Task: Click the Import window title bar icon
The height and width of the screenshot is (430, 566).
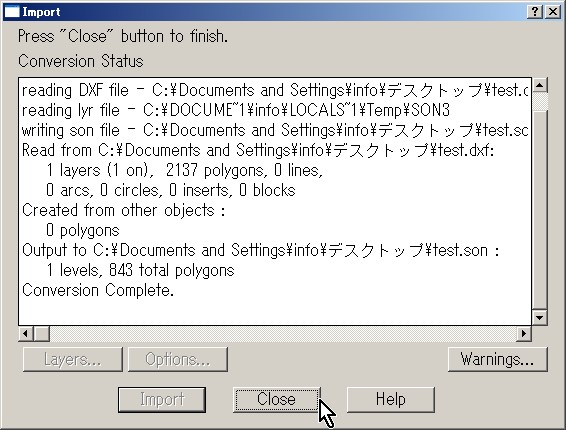Action: point(11,12)
